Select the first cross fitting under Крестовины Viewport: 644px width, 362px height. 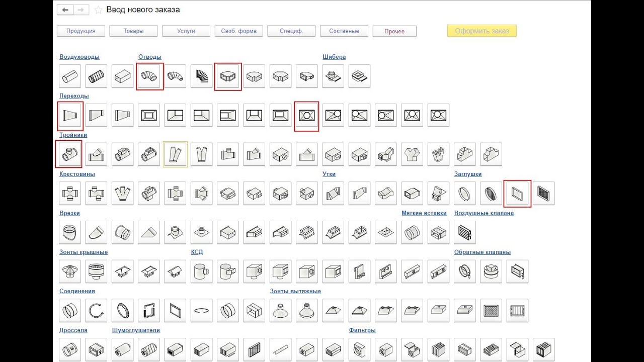tap(70, 194)
